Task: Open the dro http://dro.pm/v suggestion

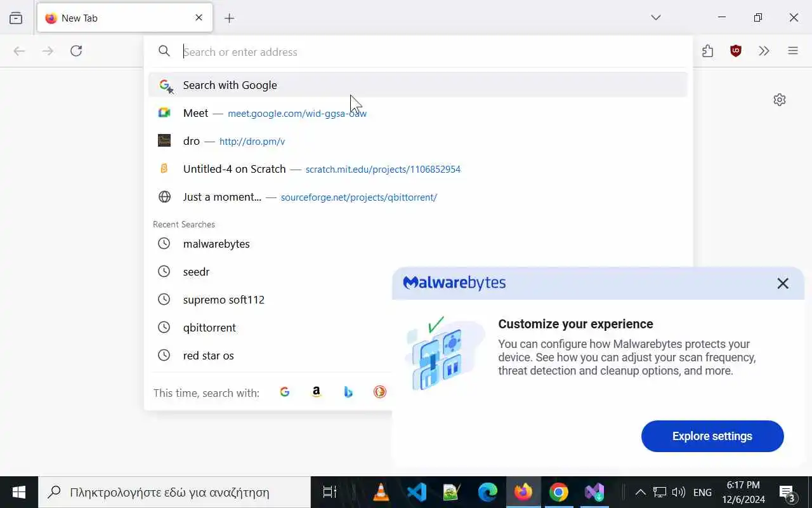Action: (x=418, y=141)
